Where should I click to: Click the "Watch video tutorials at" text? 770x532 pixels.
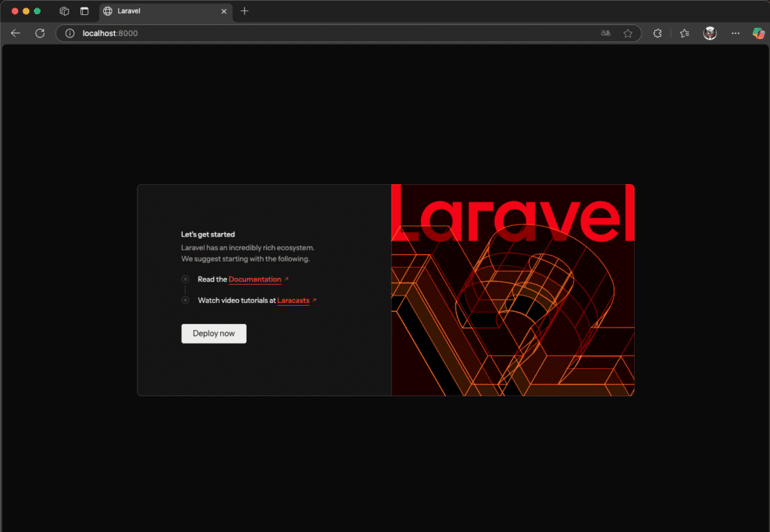click(x=237, y=301)
